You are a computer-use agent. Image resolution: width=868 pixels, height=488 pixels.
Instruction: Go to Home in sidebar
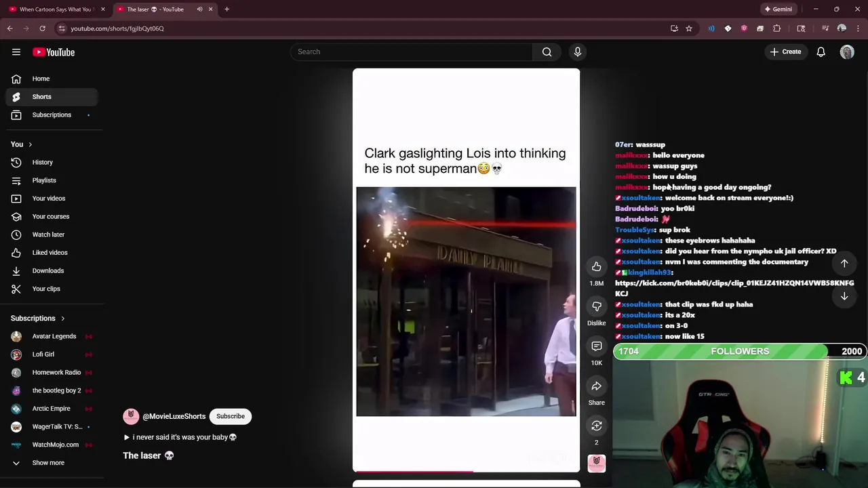pos(52,79)
